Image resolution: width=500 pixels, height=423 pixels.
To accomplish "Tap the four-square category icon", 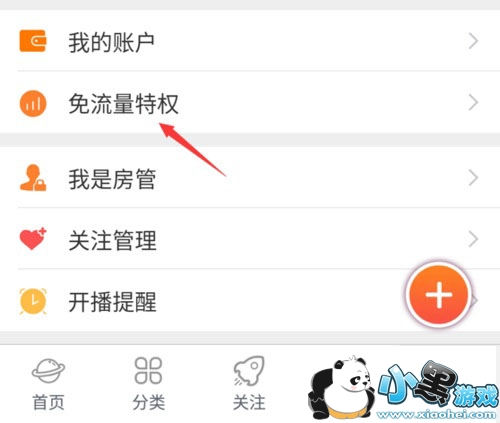I will 148,370.
